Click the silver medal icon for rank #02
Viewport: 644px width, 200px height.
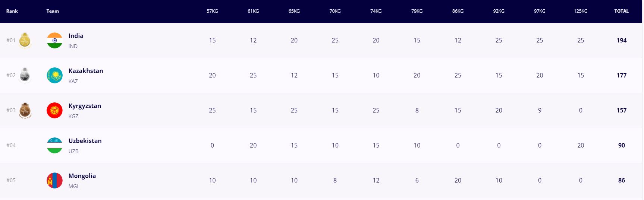click(x=25, y=75)
